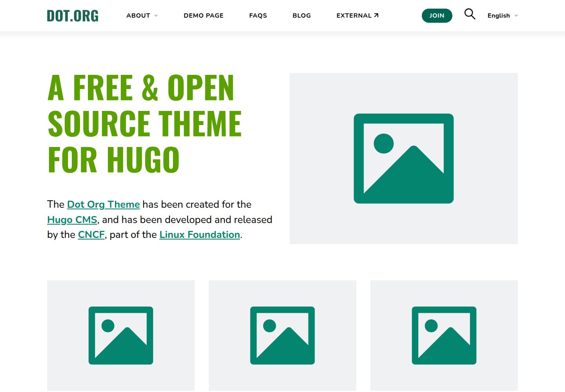Open the search magnifier icon
The height and width of the screenshot is (392, 565).
pyautogui.click(x=470, y=15)
